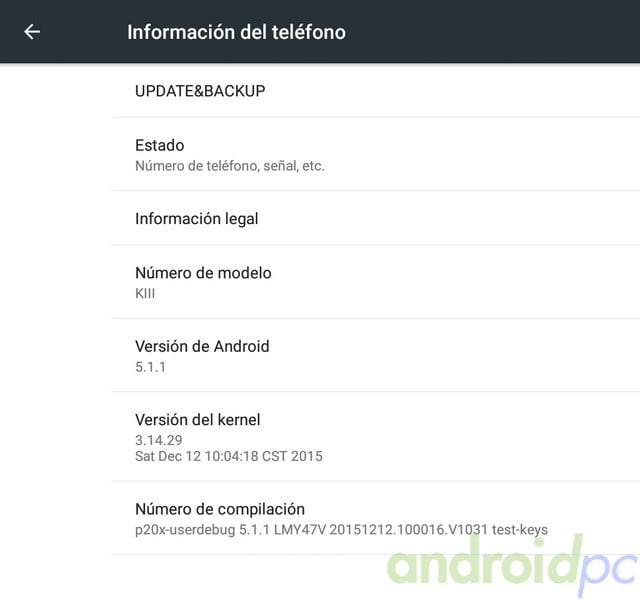Image resolution: width=640 pixels, height=600 pixels.
Task: Tap the Versión de Android label
Action: (x=202, y=346)
